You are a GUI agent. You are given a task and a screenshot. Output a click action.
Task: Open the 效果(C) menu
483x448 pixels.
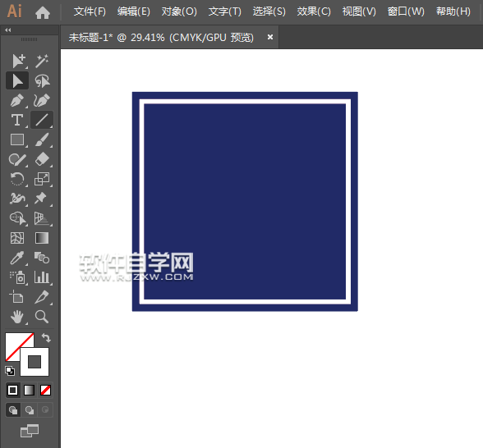pyautogui.click(x=314, y=11)
